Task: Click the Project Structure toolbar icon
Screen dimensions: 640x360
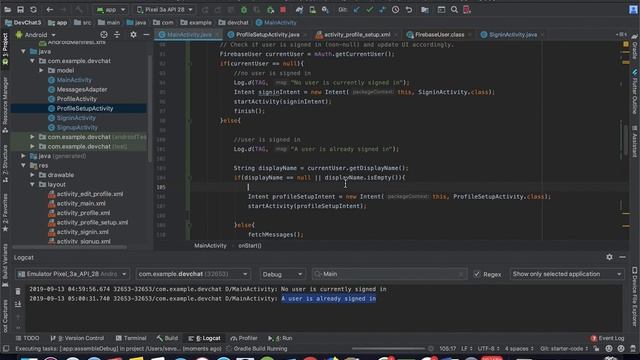Action: [425, 9]
